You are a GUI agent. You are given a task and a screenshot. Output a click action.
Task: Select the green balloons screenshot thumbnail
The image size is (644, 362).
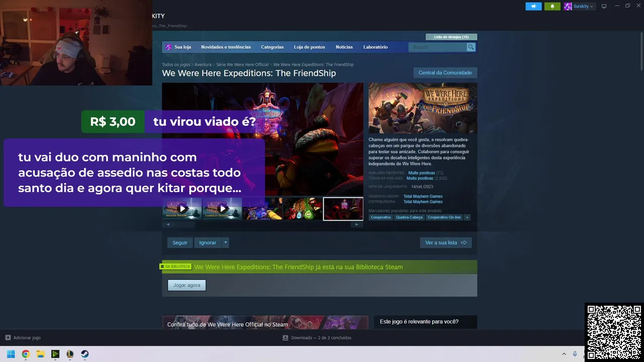pos(302,209)
